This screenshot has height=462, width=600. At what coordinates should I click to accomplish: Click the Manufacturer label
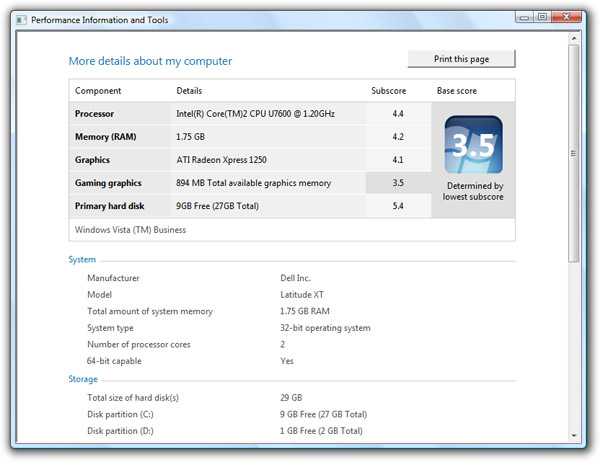click(x=113, y=278)
